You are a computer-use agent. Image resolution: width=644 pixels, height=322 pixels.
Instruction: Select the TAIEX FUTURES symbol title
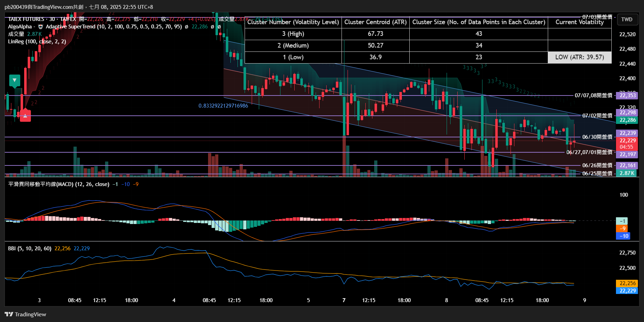coord(27,19)
